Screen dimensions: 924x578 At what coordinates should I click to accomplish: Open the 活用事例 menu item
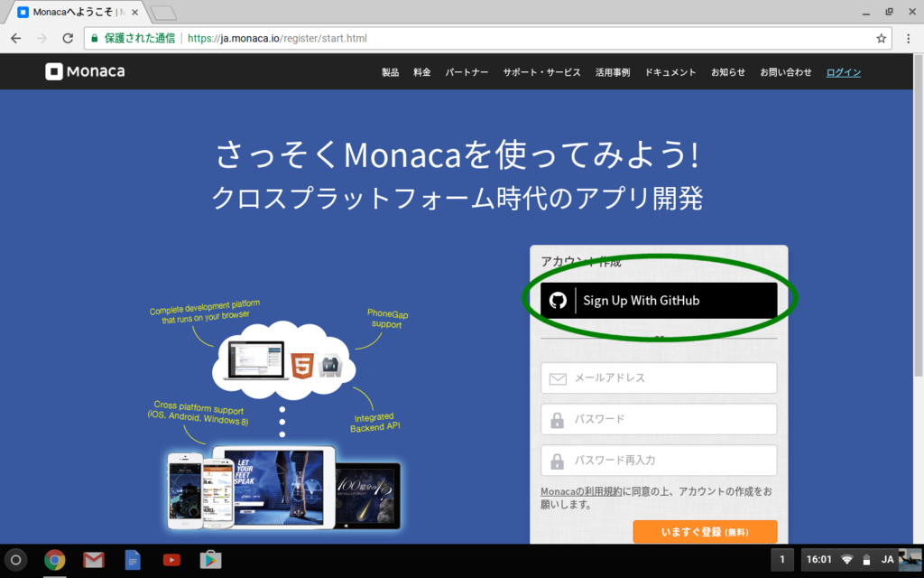click(613, 72)
